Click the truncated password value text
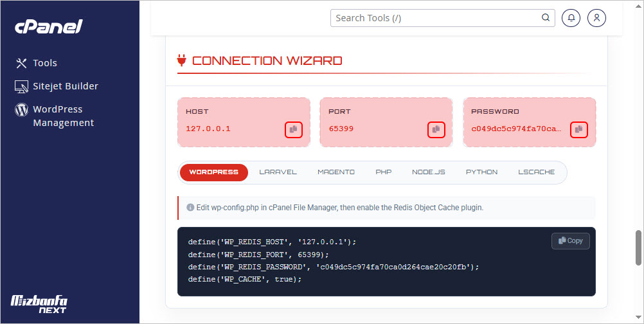The height and width of the screenshot is (324, 644). coord(516,129)
